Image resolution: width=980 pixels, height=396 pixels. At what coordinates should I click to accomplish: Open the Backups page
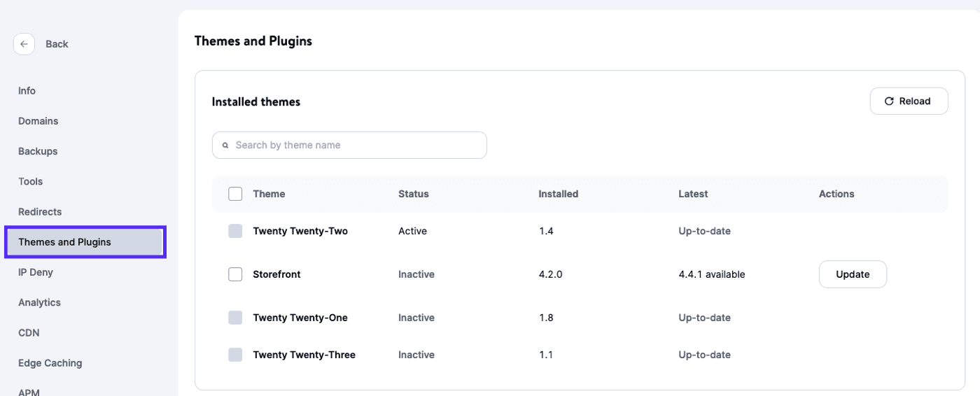(38, 151)
